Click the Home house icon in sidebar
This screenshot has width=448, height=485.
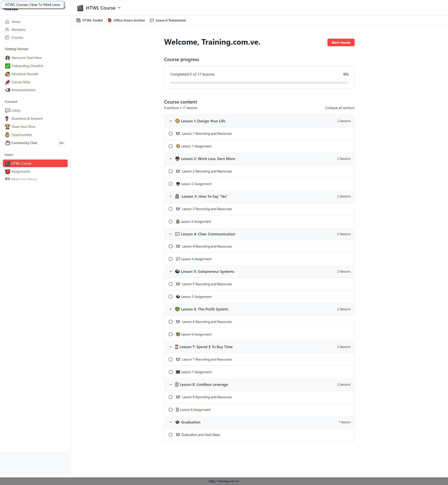(x=7, y=22)
